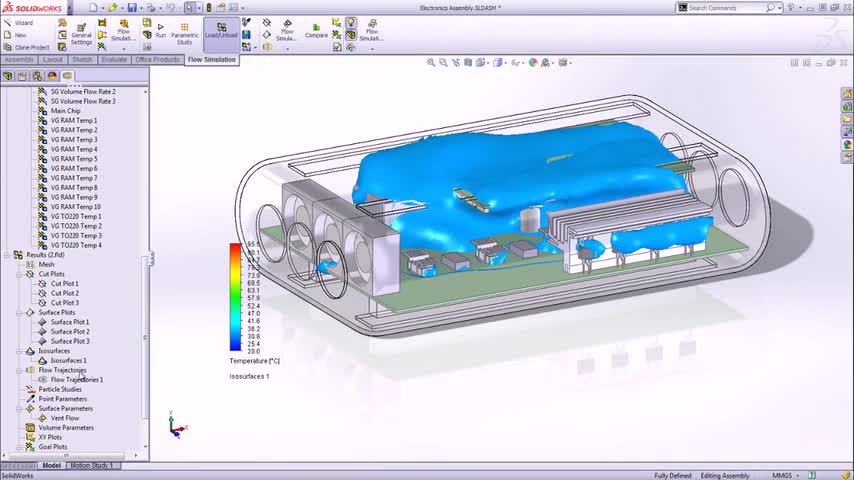Select VG TO220 Temp 3 goal

[x=76, y=235]
